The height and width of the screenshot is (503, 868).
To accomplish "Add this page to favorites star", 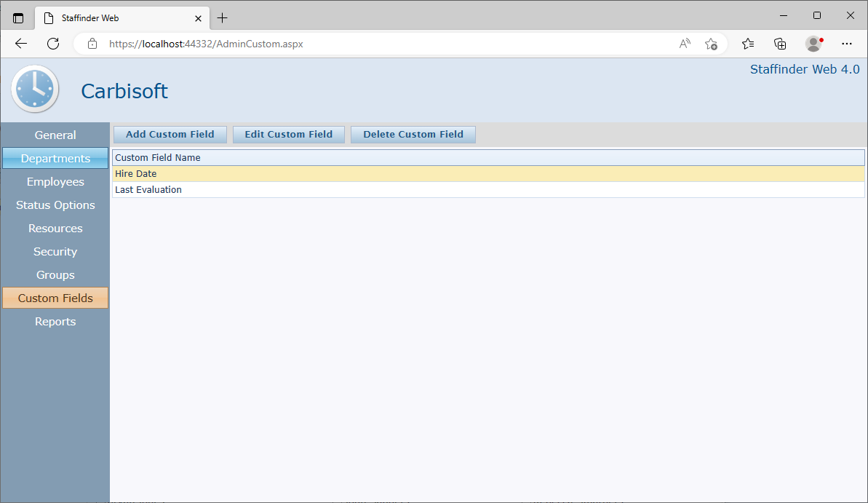I will (x=711, y=44).
